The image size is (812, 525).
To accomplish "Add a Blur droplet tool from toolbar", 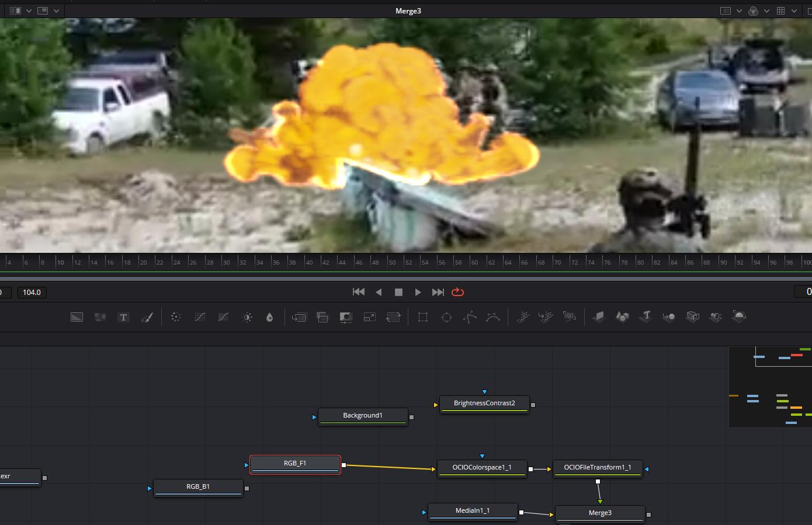I will (269, 317).
